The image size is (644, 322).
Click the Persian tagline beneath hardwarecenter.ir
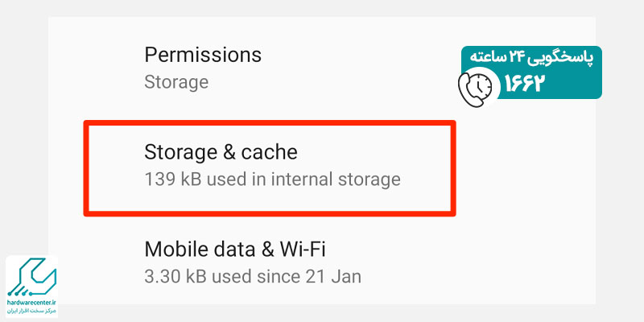[31, 310]
